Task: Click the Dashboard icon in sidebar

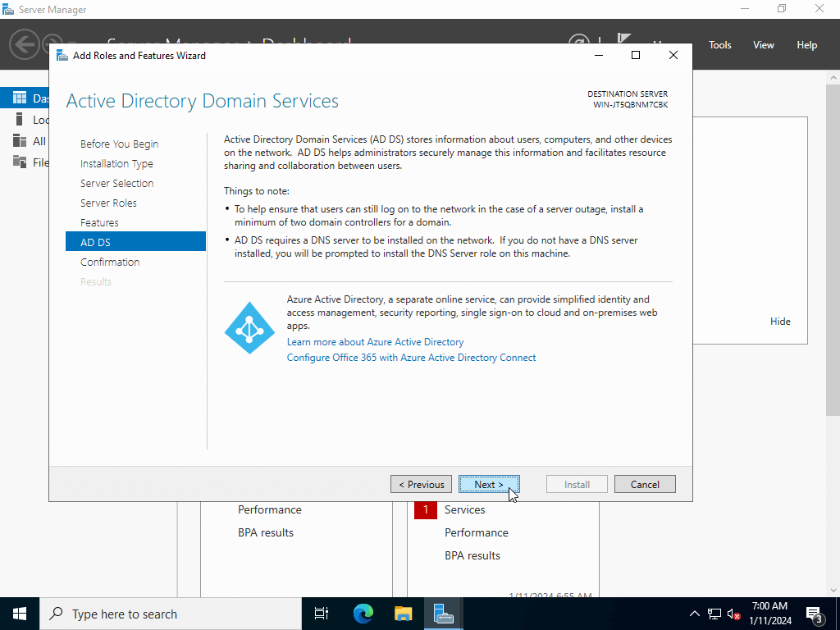Action: [x=20, y=98]
